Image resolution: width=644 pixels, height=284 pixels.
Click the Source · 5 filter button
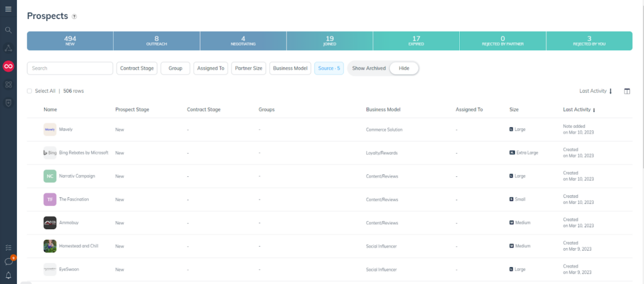click(329, 68)
